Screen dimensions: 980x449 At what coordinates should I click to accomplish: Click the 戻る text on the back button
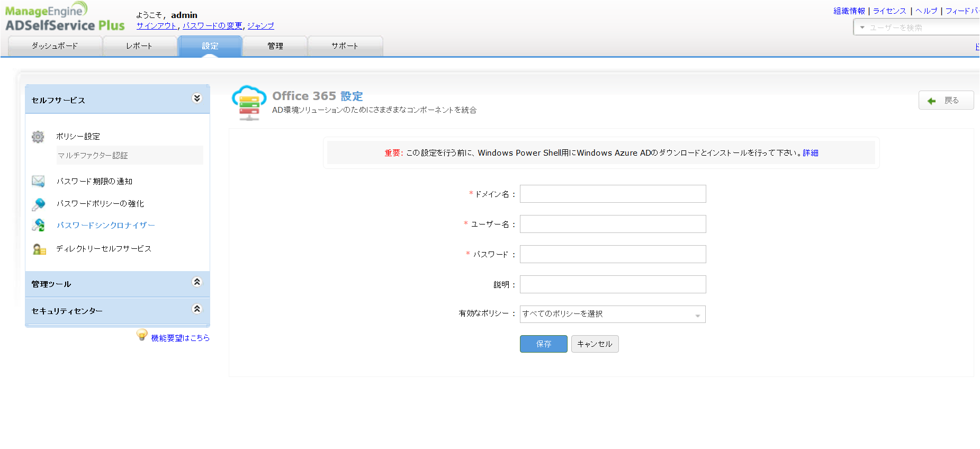952,101
